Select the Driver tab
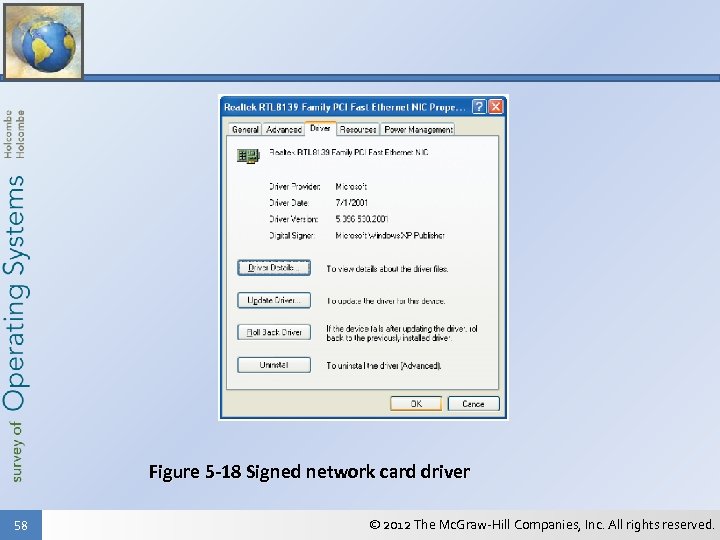Screen dimensions: 720x540 coord(320,128)
